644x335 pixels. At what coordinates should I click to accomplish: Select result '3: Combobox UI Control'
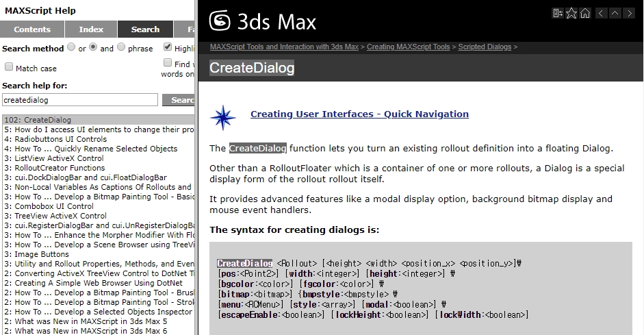[x=99, y=206]
